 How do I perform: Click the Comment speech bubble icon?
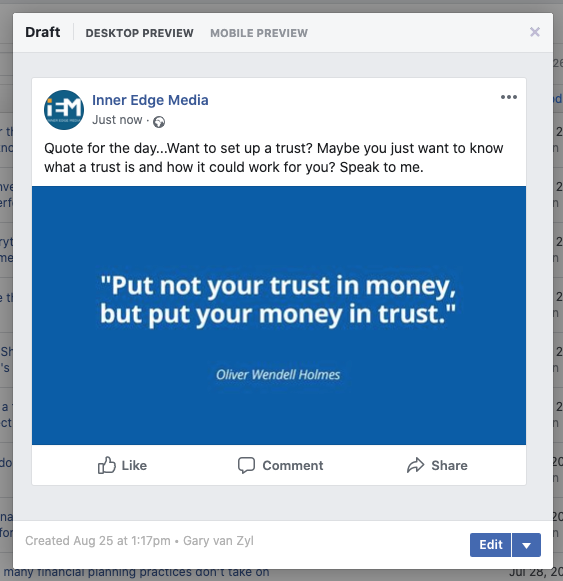tap(246, 465)
